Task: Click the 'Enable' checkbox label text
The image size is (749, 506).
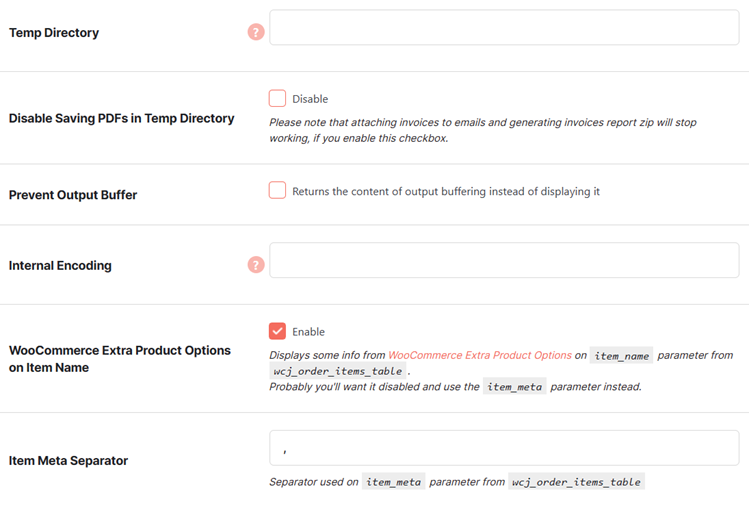Action: tap(309, 332)
